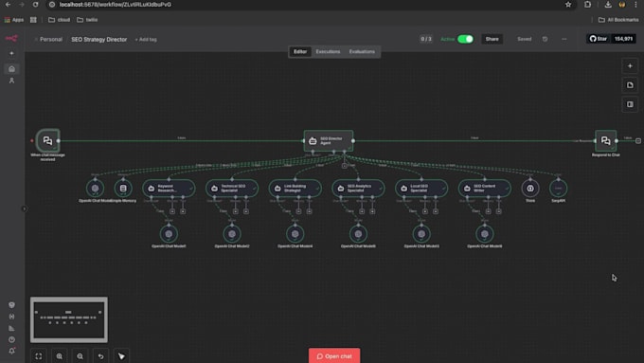The height and width of the screenshot is (363, 644).
Task: Click the browser address bar URL
Action: [115, 5]
